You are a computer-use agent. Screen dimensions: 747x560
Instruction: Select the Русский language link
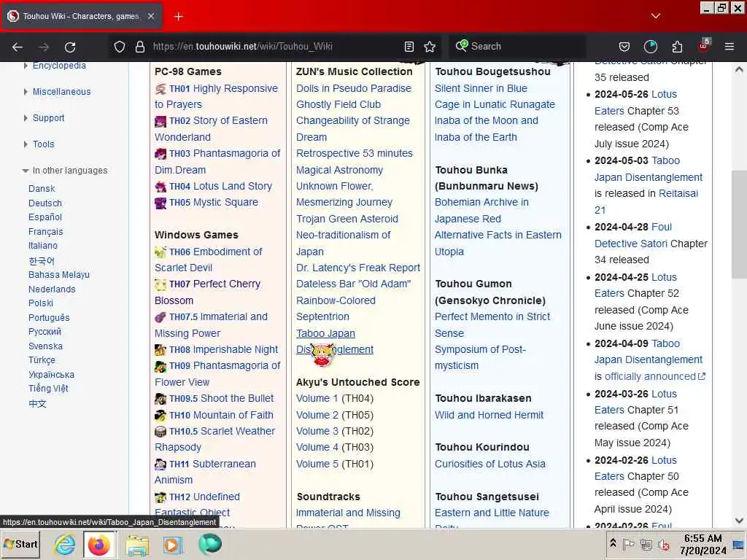[x=44, y=332]
